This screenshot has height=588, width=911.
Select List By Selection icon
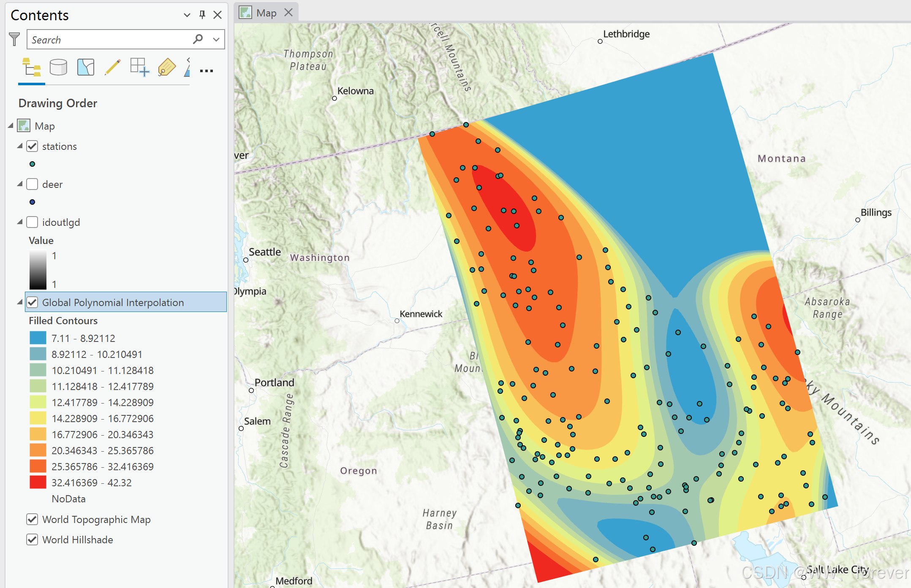click(86, 68)
